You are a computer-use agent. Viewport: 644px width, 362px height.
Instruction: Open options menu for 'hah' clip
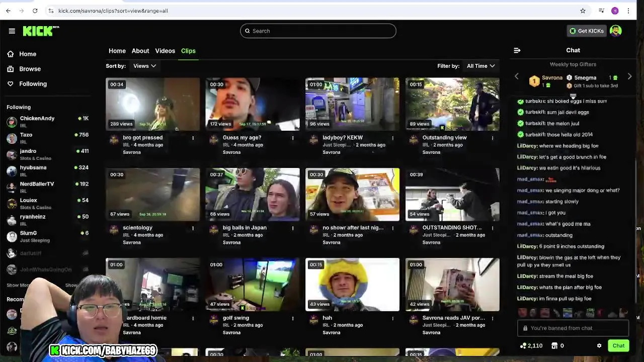pos(392,318)
